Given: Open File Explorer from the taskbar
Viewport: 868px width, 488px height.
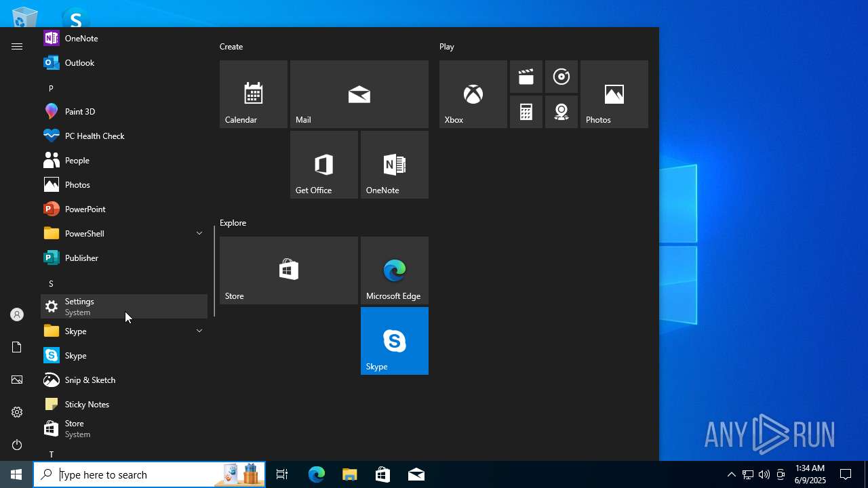Looking at the screenshot, I should click(x=350, y=474).
